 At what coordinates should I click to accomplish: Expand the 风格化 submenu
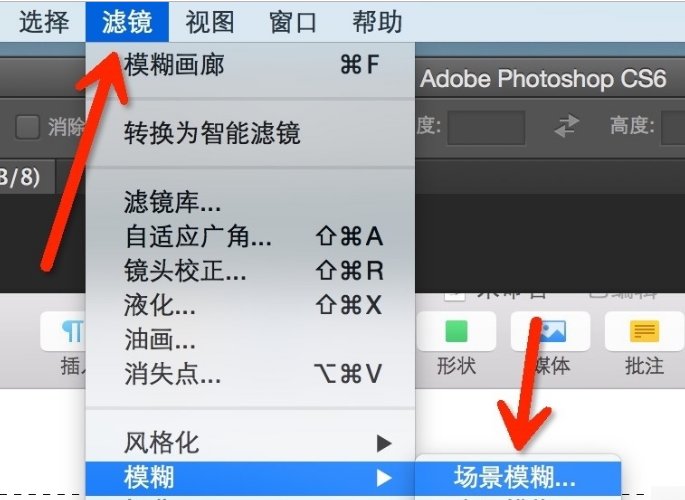point(250,443)
